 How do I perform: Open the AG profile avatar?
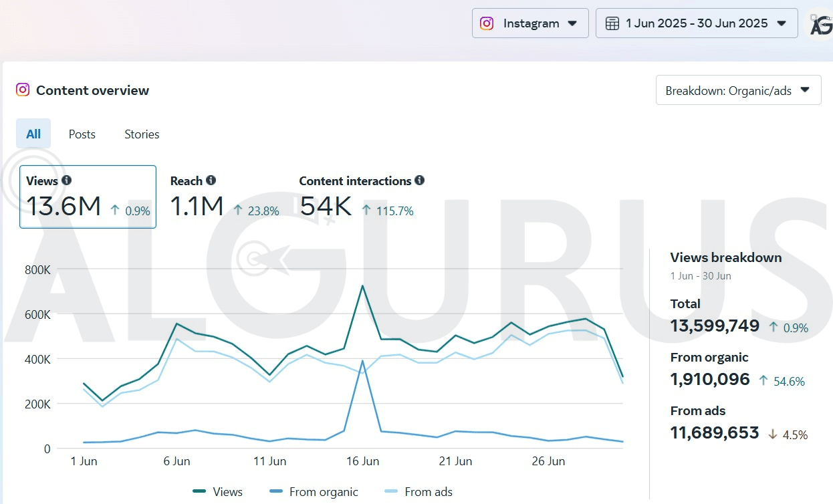point(820,25)
